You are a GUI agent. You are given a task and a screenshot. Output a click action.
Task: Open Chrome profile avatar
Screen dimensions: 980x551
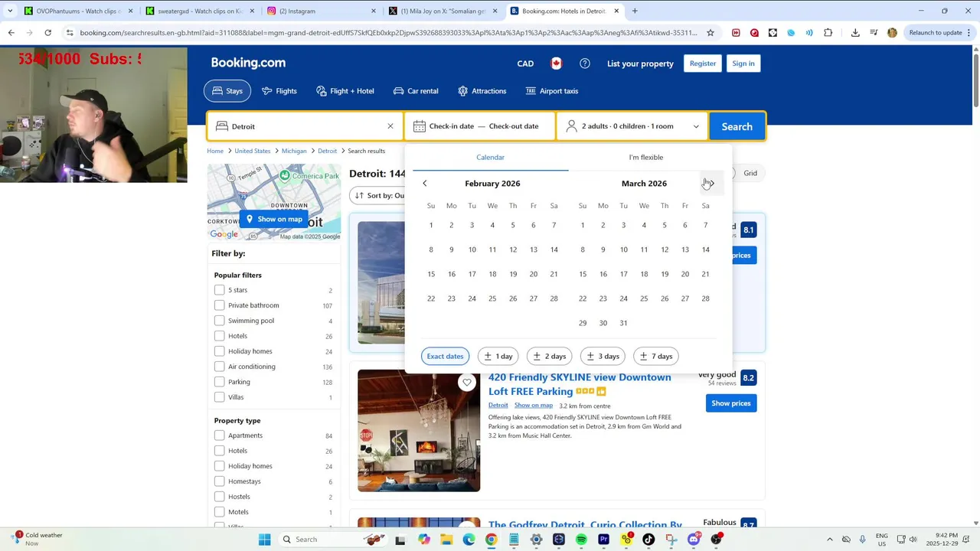[892, 33]
